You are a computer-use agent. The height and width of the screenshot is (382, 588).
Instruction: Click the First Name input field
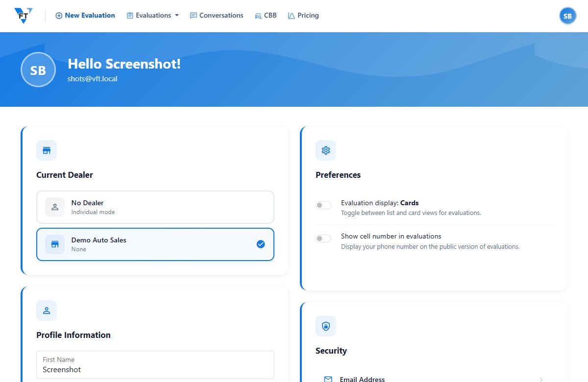click(x=155, y=365)
